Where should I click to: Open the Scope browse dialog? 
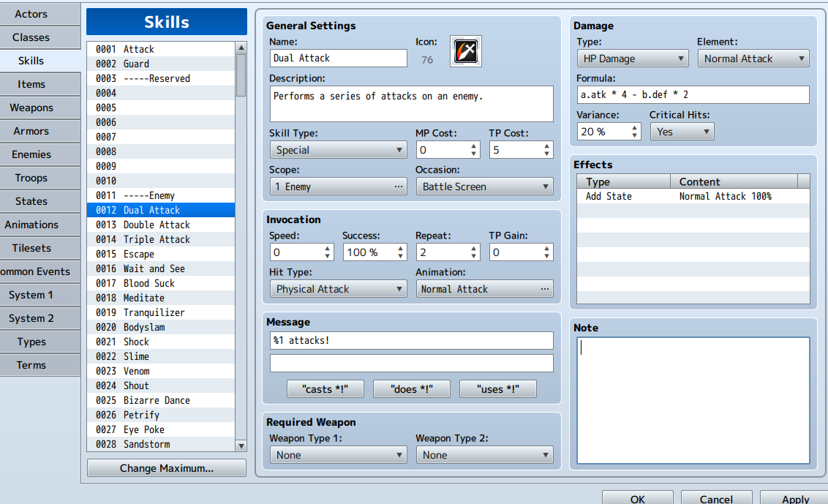point(399,187)
